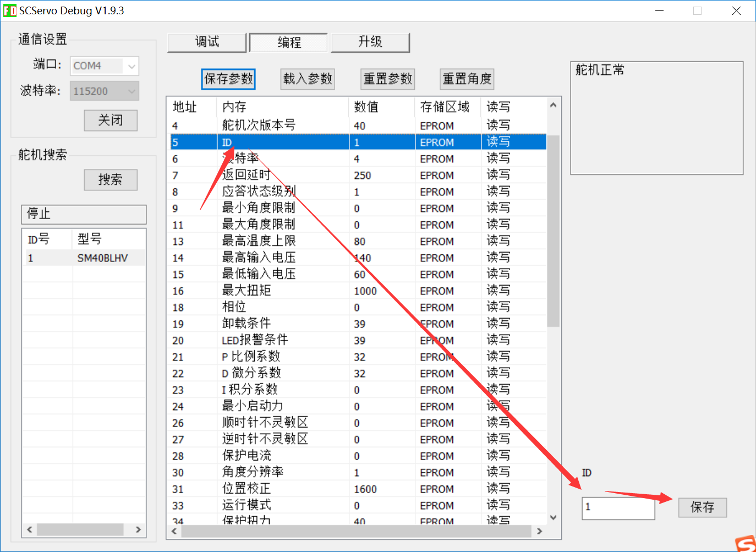Click the parameter table horizontal scroll-right arrow
This screenshot has height=552, width=756.
coord(540,531)
